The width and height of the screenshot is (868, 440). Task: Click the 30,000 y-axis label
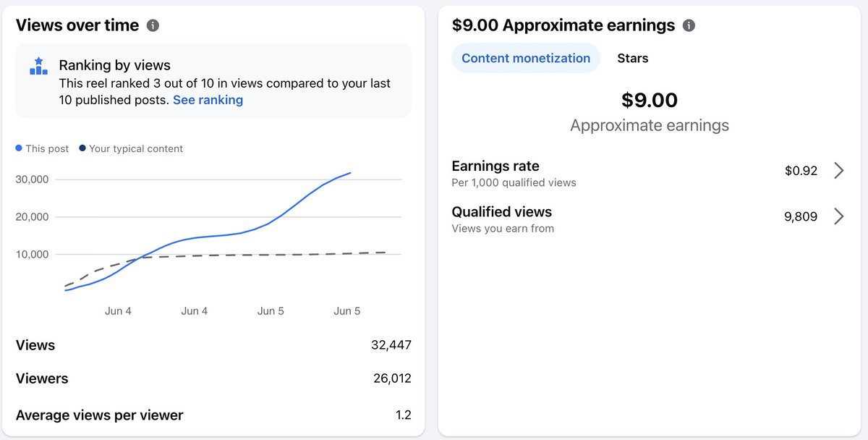click(x=32, y=179)
